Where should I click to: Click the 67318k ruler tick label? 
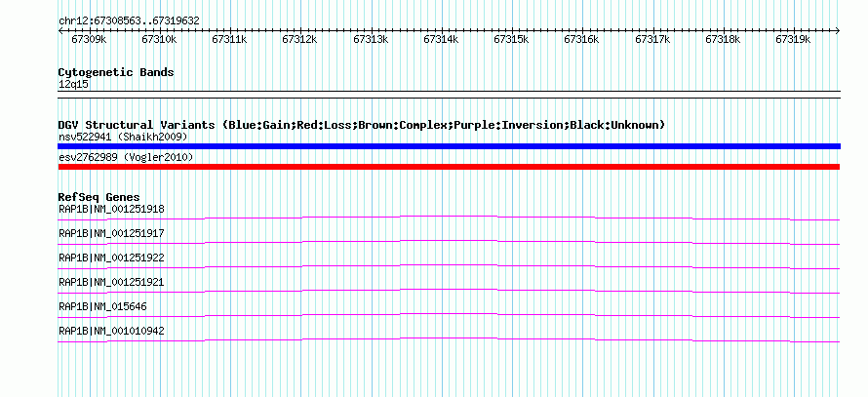click(x=723, y=40)
